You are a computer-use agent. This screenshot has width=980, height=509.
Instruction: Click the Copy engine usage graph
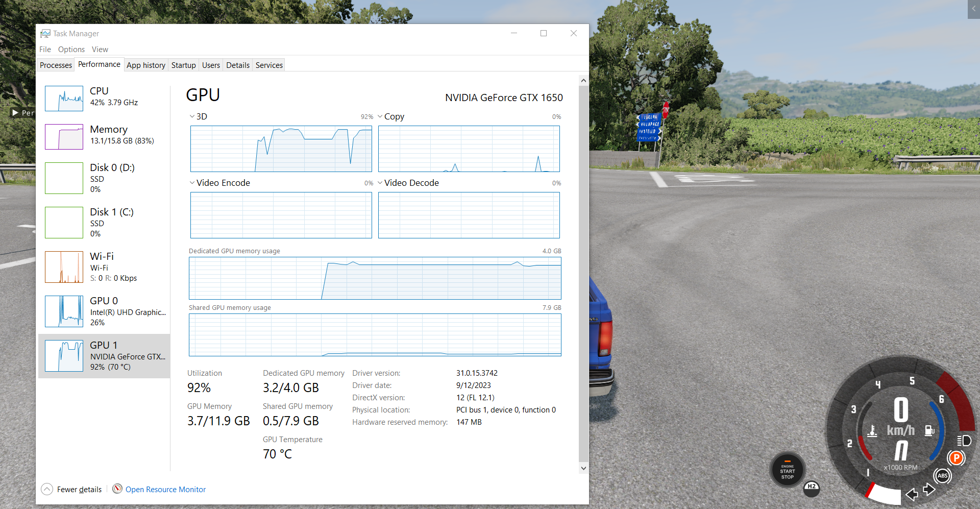469,149
